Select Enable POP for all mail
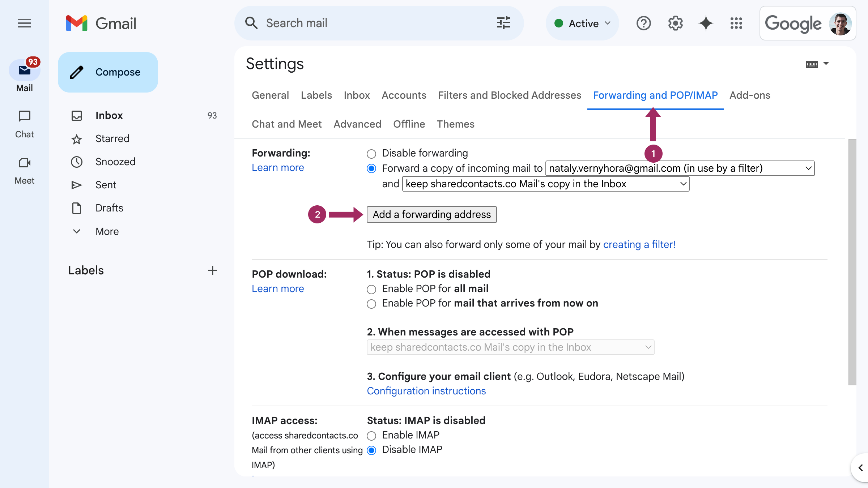 (371, 289)
